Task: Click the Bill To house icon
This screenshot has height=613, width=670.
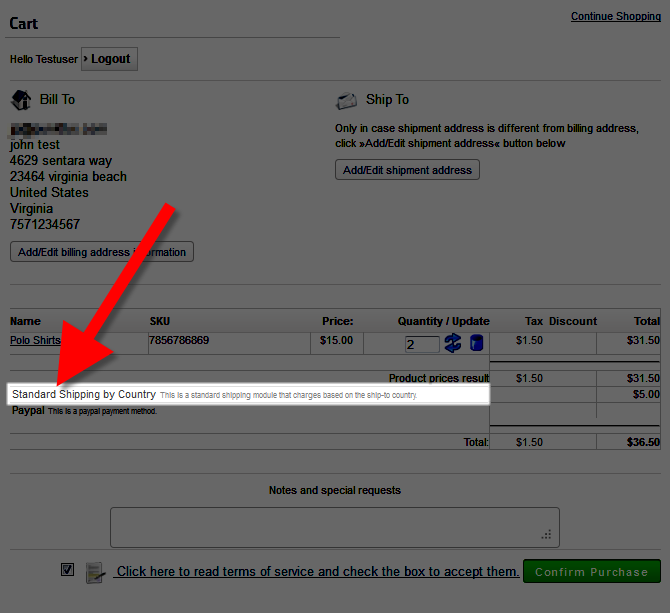Action: pos(21,100)
